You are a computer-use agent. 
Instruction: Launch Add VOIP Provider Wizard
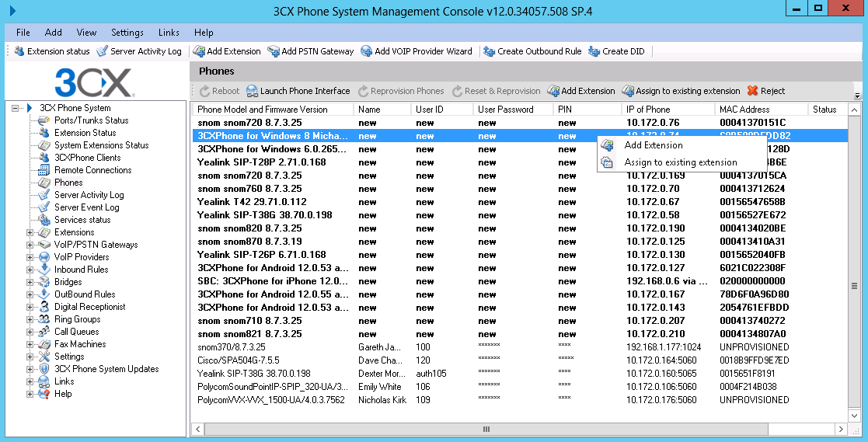pos(417,51)
